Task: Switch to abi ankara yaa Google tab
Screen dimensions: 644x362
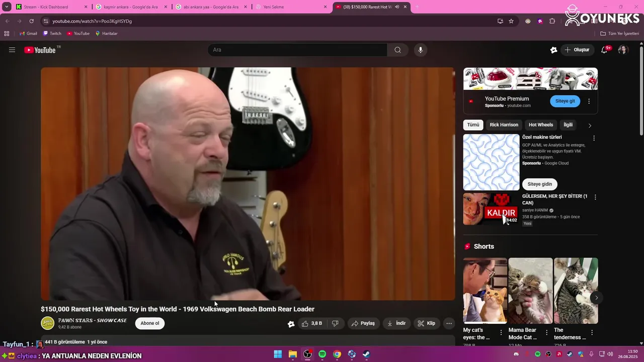Action: [211, 7]
